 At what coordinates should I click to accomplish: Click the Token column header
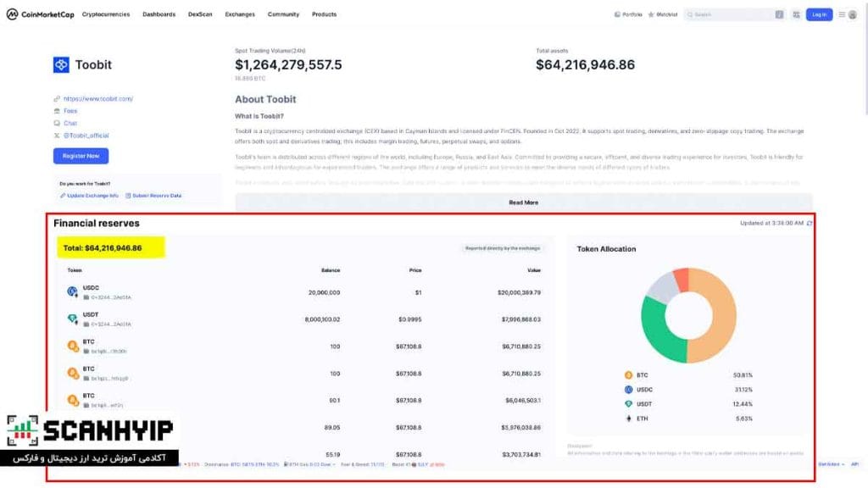(x=75, y=270)
